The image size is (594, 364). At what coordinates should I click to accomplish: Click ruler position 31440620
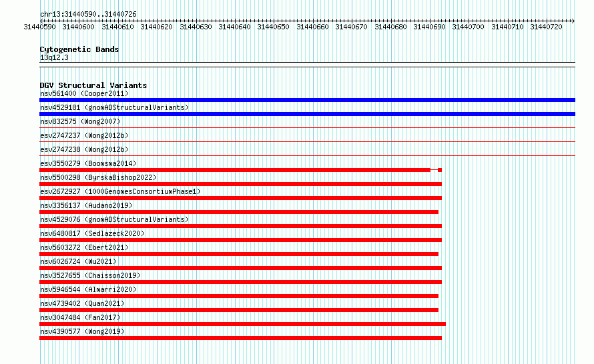156,27
